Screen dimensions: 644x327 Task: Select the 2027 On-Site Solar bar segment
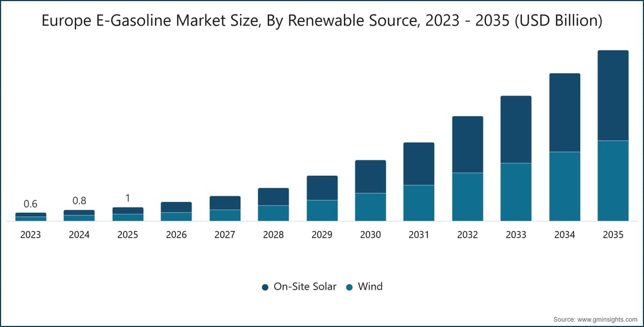(x=225, y=203)
